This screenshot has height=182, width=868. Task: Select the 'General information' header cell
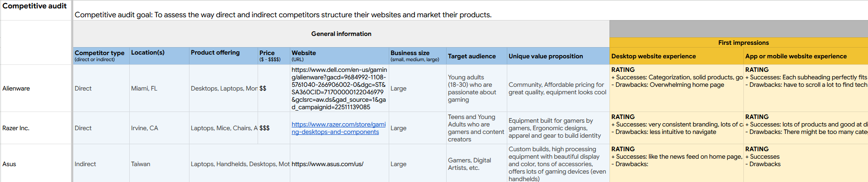pos(341,34)
